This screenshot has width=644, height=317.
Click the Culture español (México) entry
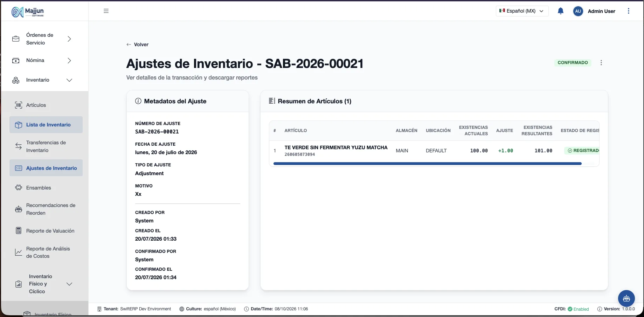(207, 309)
